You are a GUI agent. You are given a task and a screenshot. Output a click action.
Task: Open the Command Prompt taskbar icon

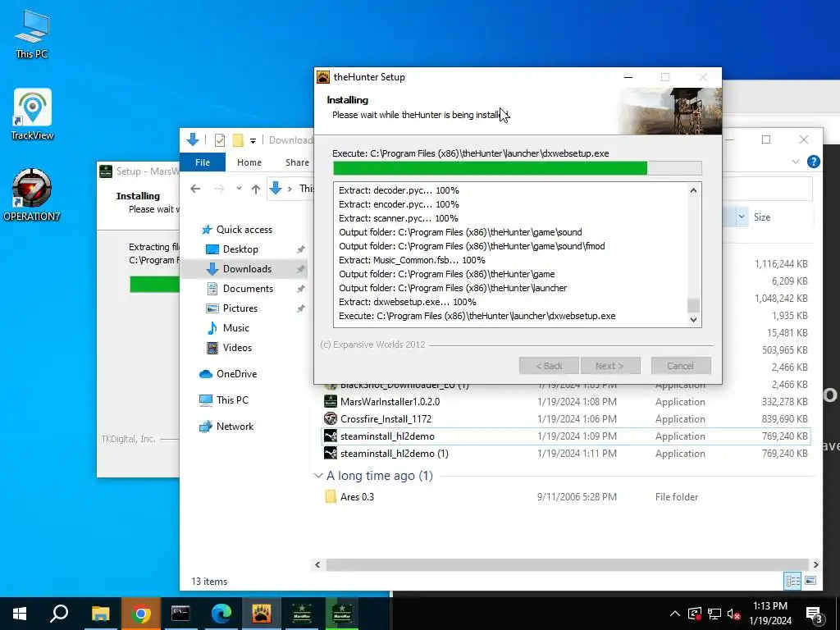[180, 614]
